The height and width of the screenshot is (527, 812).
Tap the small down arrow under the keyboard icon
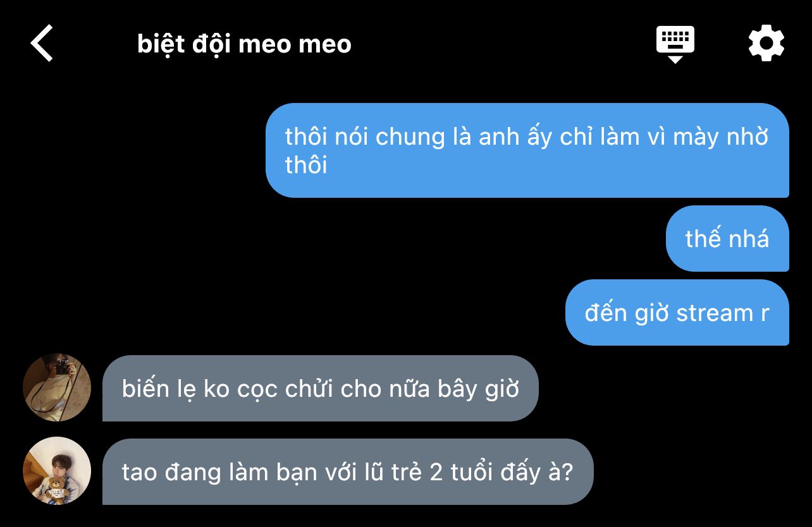click(x=675, y=59)
